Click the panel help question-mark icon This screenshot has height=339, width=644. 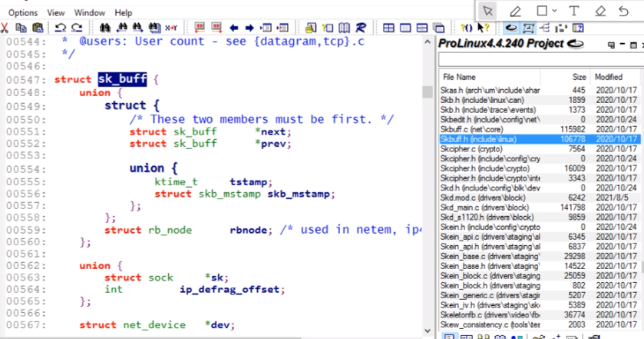click(x=578, y=28)
